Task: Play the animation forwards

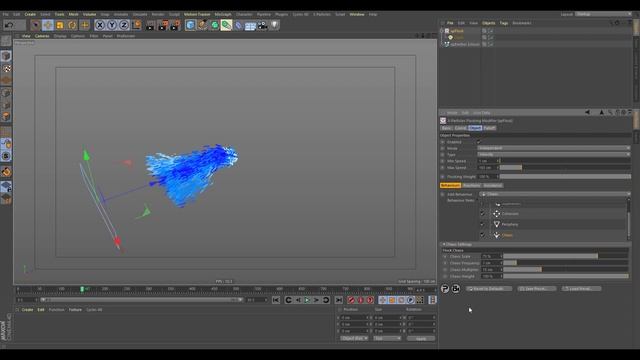Action: click(x=307, y=300)
